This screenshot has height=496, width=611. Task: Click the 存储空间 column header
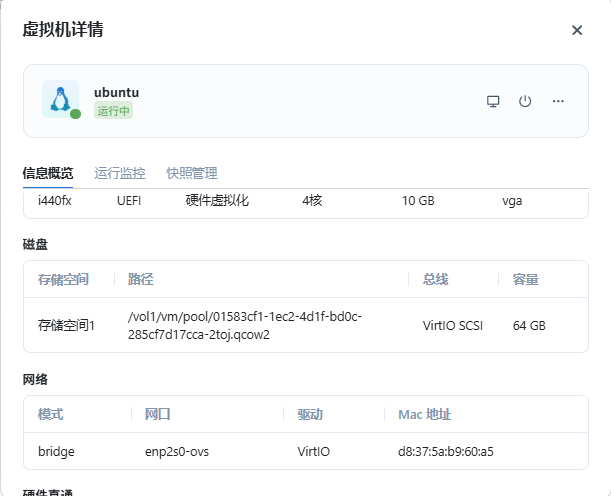click(63, 279)
